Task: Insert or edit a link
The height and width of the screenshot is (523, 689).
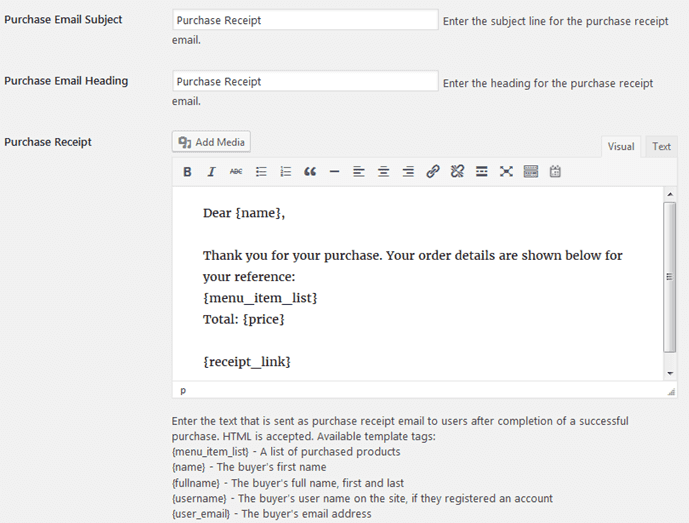Action: coord(432,172)
